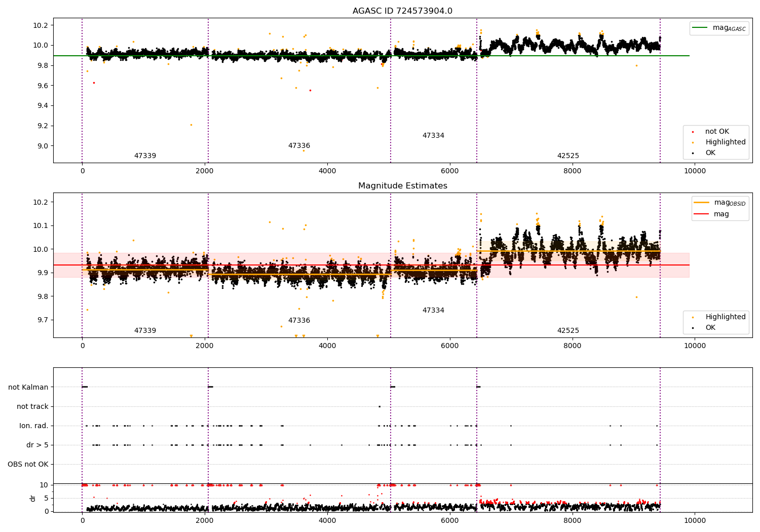
Task: Click the 8000 x-axis tick under the dr panel
Action: 573,520
